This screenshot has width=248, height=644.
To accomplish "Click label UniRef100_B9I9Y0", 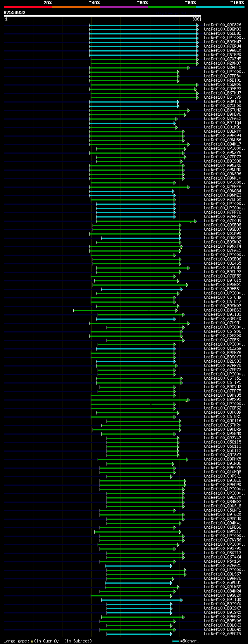I will click(222, 604).
